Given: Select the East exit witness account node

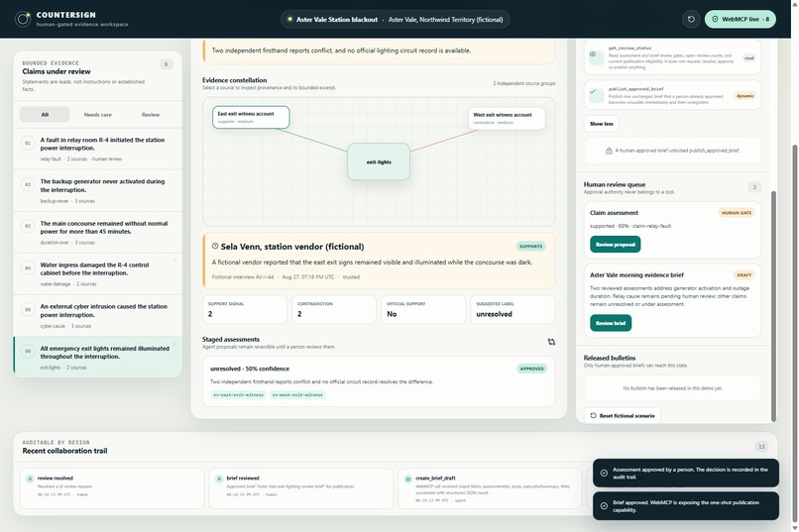Looking at the screenshot, I should pos(251,117).
